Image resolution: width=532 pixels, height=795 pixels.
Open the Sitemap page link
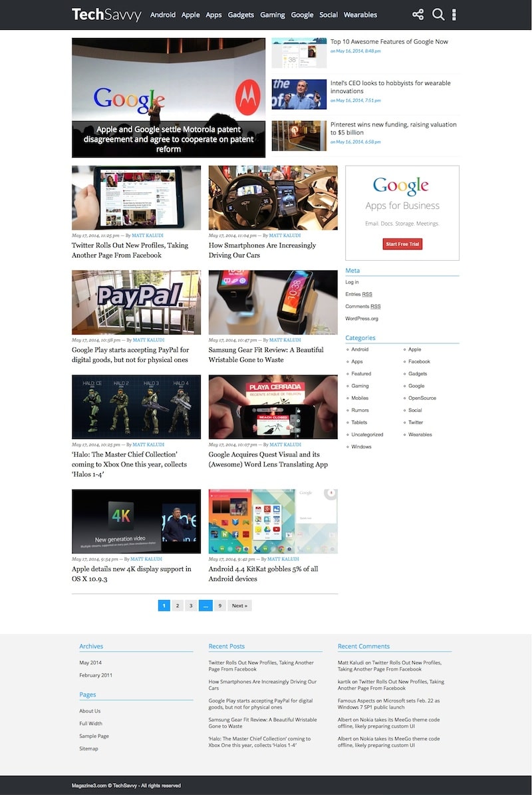coord(88,748)
